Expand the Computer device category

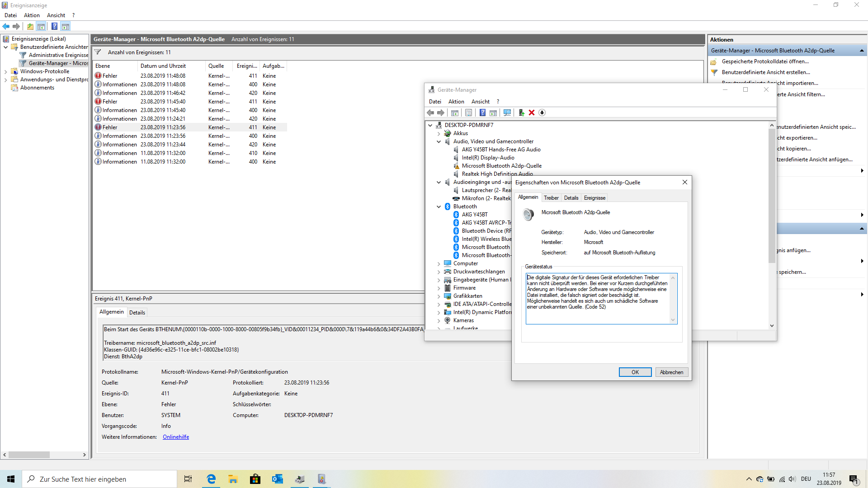tap(439, 263)
